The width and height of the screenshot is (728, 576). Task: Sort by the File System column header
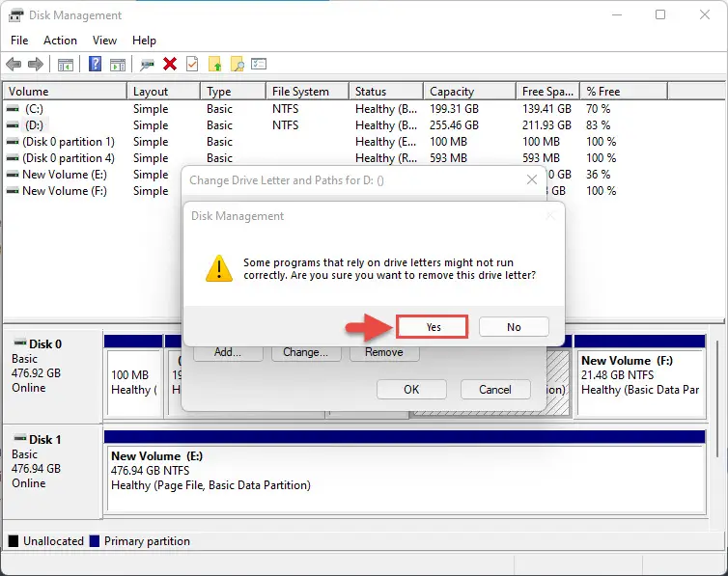pos(308,92)
